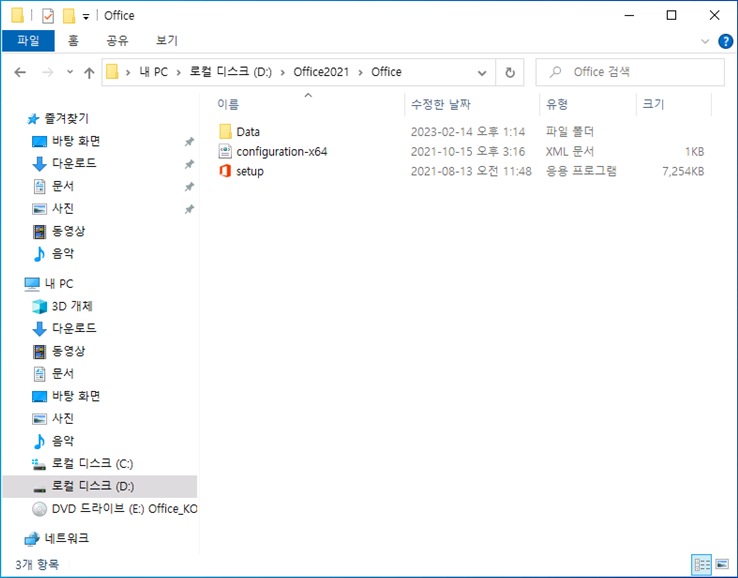Sort by the 유형 column header
Image resolution: width=738 pixels, height=578 pixels.
[x=556, y=104]
